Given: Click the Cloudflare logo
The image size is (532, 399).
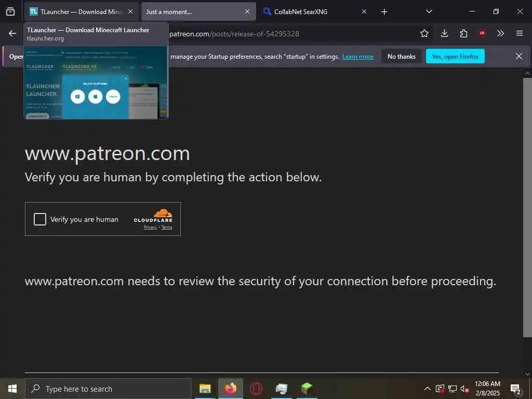Looking at the screenshot, I should pos(153,216).
